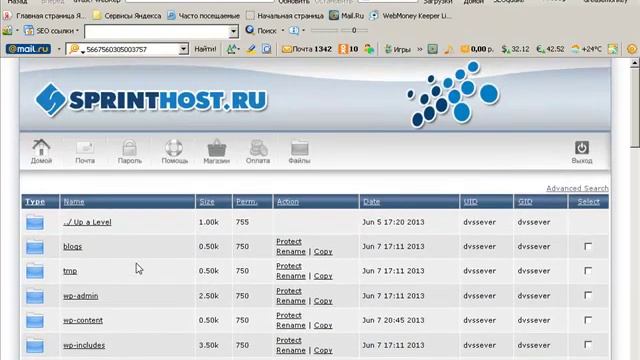
Task: Click the weather +24°C toolbar indicator
Action: tap(586, 49)
